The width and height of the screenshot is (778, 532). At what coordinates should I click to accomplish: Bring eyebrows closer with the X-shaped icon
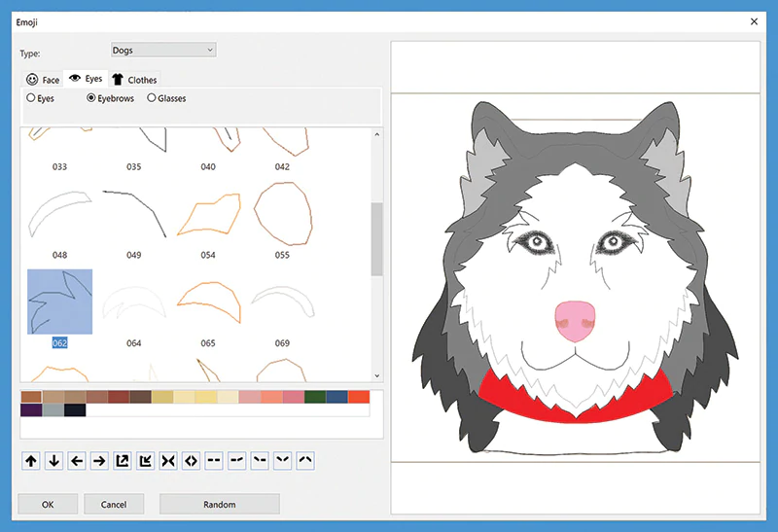click(x=168, y=461)
